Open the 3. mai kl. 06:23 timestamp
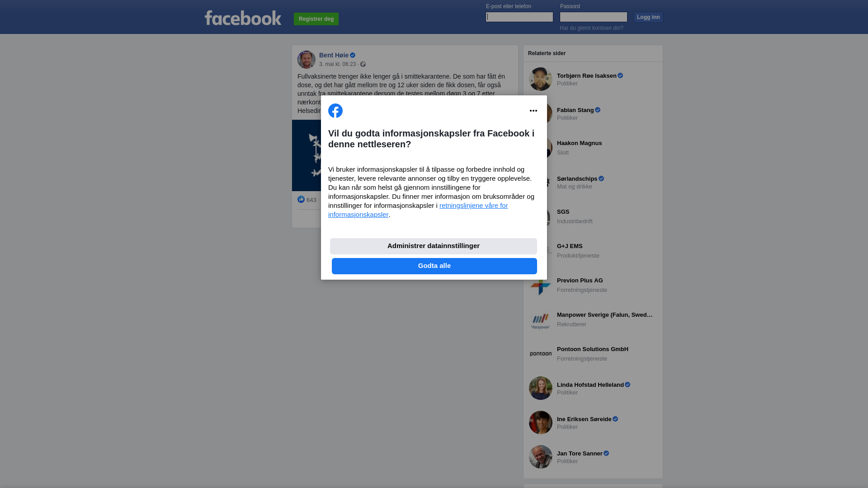This screenshot has width=868, height=488. point(337,64)
